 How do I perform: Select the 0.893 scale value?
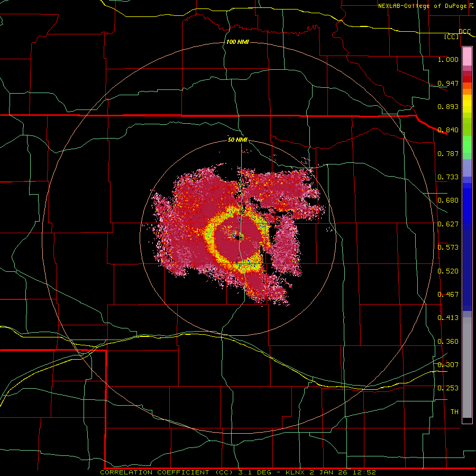click(448, 106)
